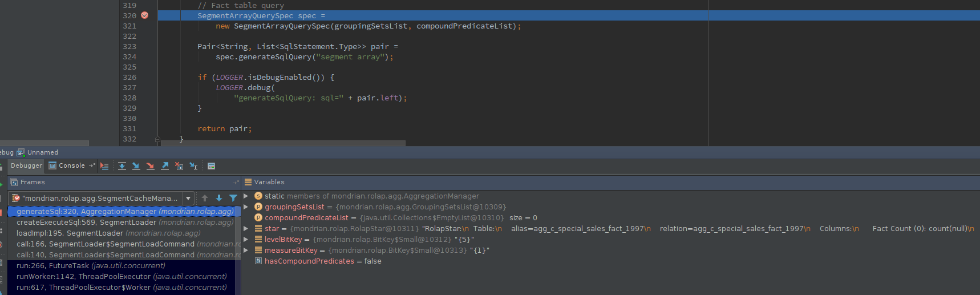Toggle the breakpoint on line 320
Image resolution: width=980 pixels, height=295 pixels.
(x=145, y=15)
